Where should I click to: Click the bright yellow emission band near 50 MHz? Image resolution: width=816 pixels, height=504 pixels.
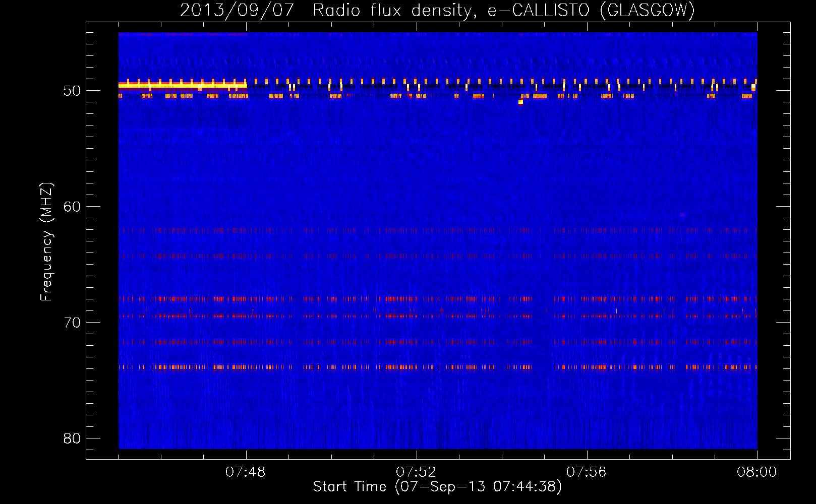[x=183, y=85]
